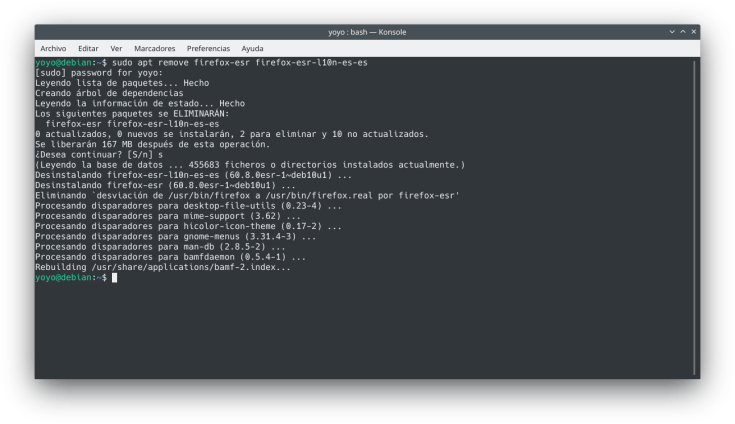
Task: Click the 'Rebuilding /usr/share/applications' output line
Action: pos(163,267)
